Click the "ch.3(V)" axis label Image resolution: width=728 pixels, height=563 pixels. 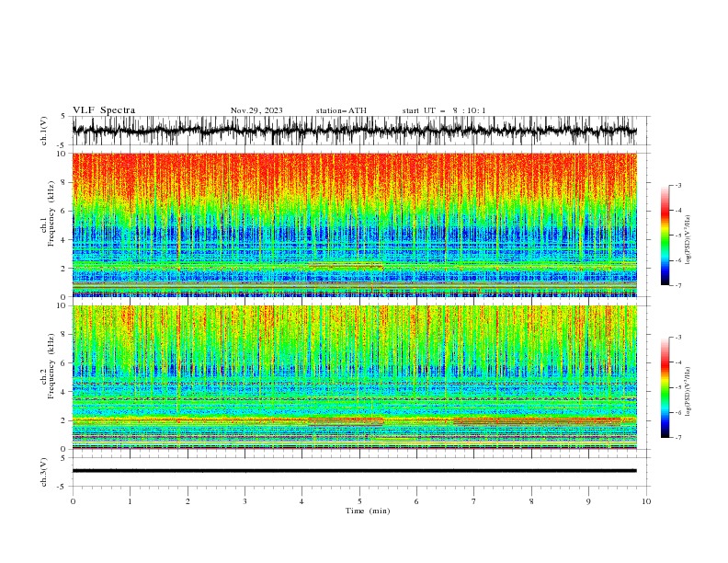click(44, 472)
